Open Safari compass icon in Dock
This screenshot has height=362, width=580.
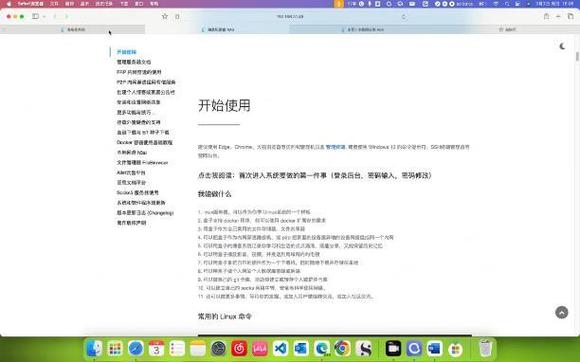click(136, 348)
